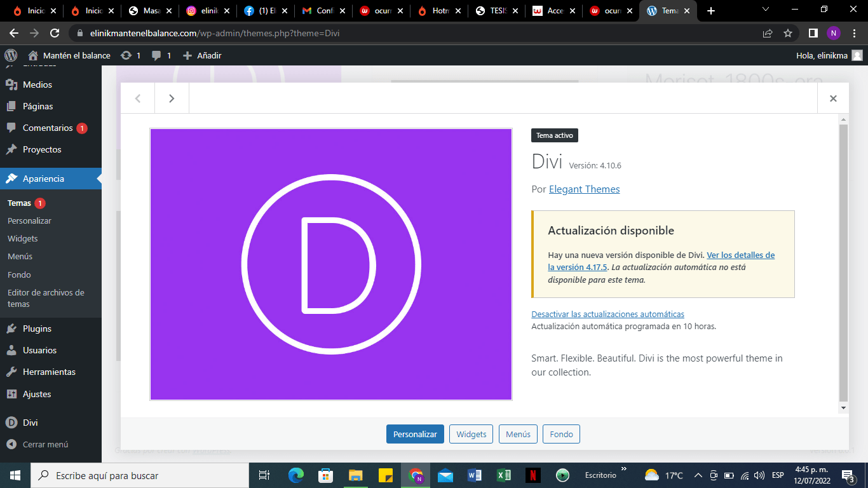Screen dimensions: 868x488
Task: Click the Menús button in footer
Action: (x=518, y=434)
